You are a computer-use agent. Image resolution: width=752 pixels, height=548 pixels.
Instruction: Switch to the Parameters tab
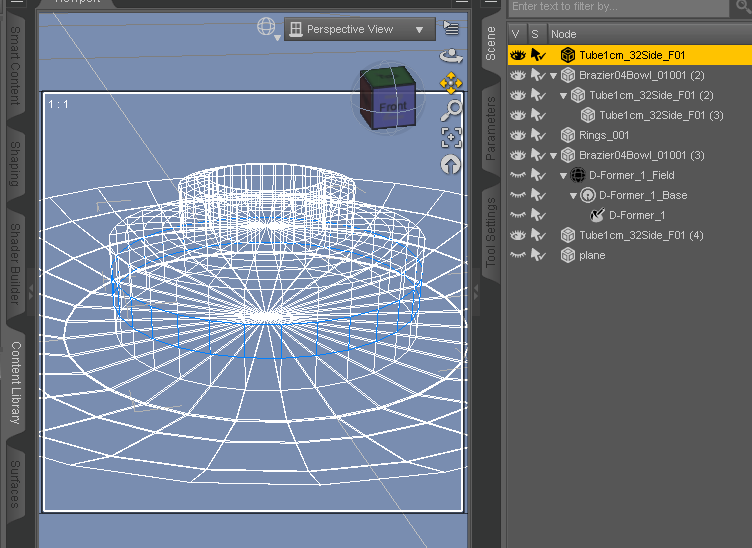click(491, 128)
